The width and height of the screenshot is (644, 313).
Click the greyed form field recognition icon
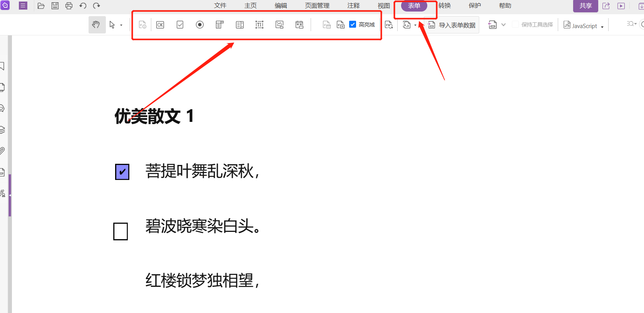click(142, 25)
